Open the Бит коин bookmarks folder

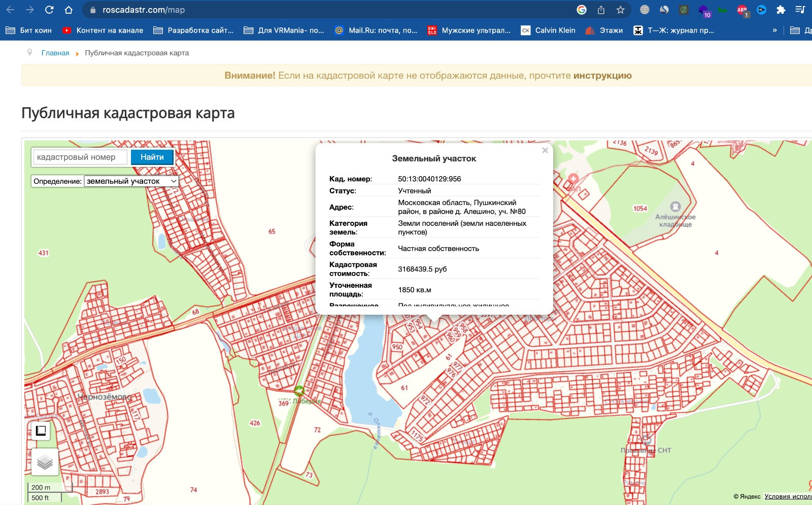tap(29, 30)
